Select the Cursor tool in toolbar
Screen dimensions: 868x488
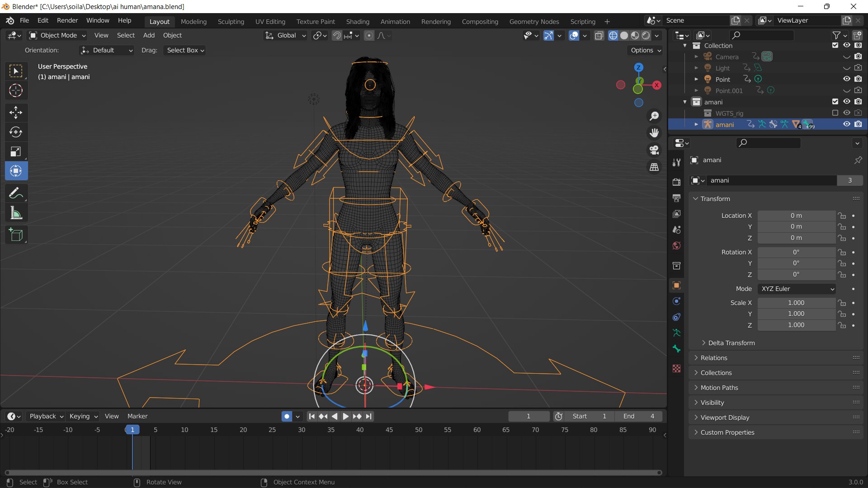tap(16, 90)
